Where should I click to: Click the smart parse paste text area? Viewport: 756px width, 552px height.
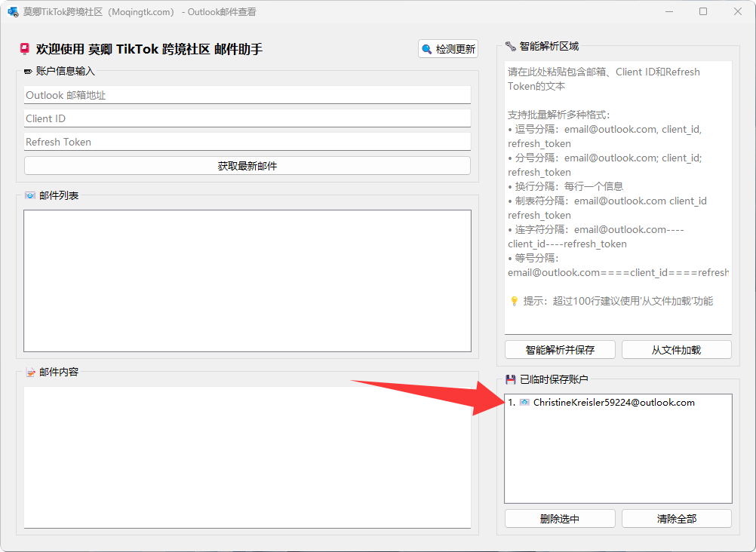pos(617,196)
